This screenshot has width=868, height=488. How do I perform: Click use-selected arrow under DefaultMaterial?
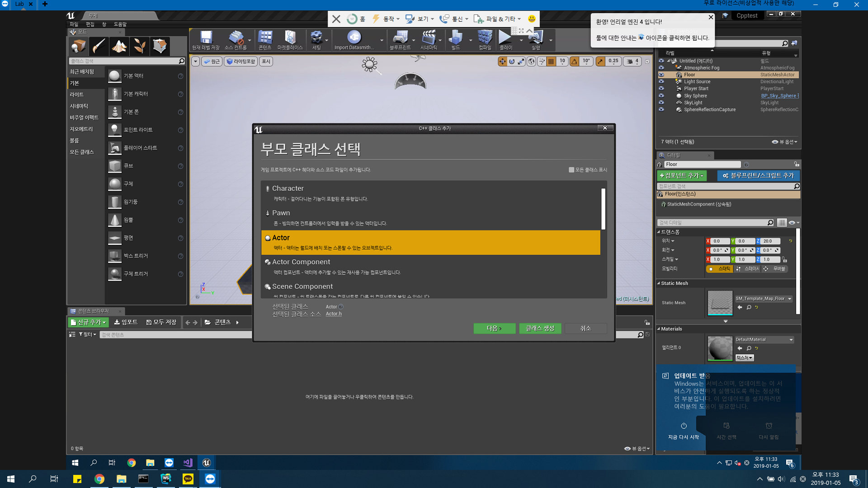[740, 348]
